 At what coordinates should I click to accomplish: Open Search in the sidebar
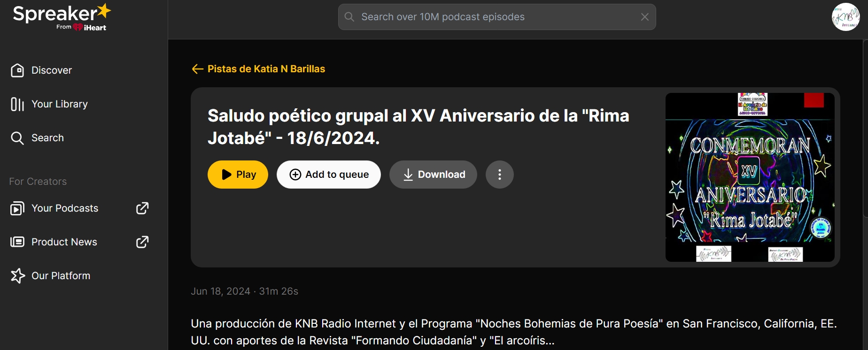click(x=37, y=138)
